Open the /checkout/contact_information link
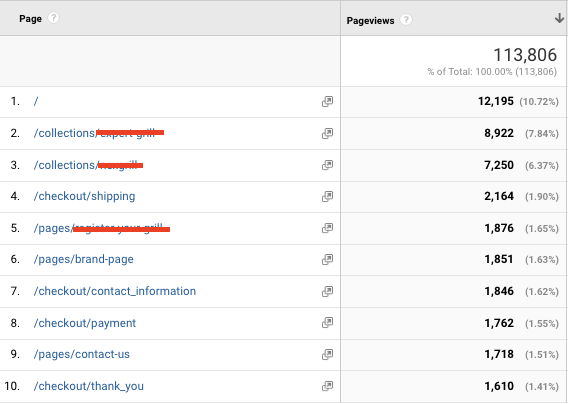 click(114, 291)
